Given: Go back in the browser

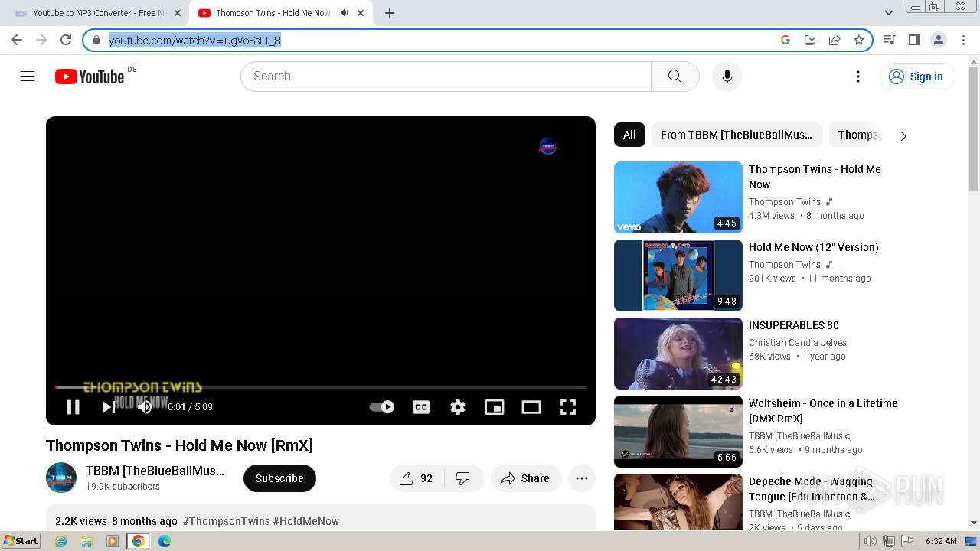Looking at the screenshot, I should [x=17, y=40].
